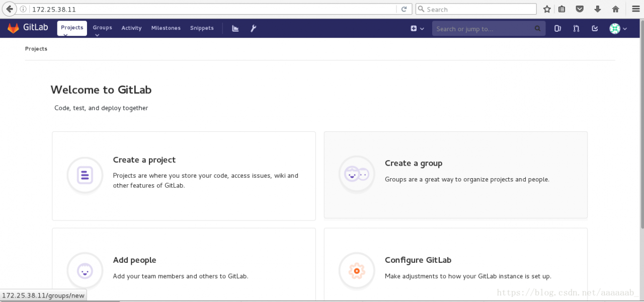Click 'Add your team members' description
Screen dimensions: 644x302
point(181,276)
